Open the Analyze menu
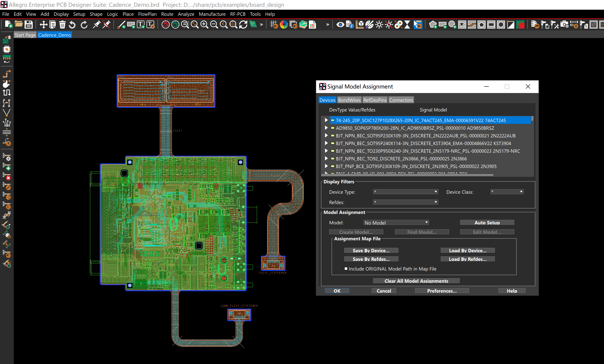The height and width of the screenshot is (364, 604). pyautogui.click(x=186, y=14)
